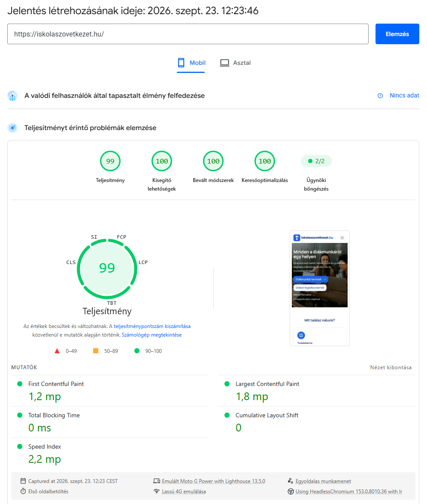The height and width of the screenshot is (504, 427).
Task: Click the Nincs adat info icon
Action: tap(380, 95)
